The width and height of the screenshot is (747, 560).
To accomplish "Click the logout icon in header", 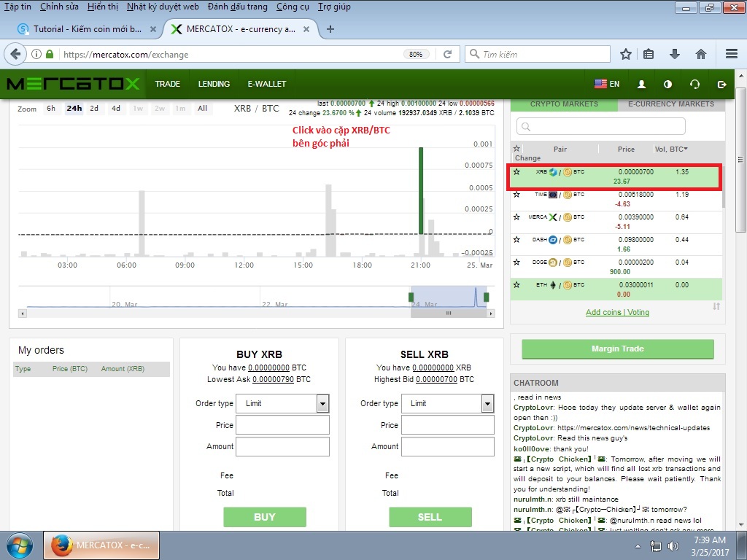I will pos(721,85).
